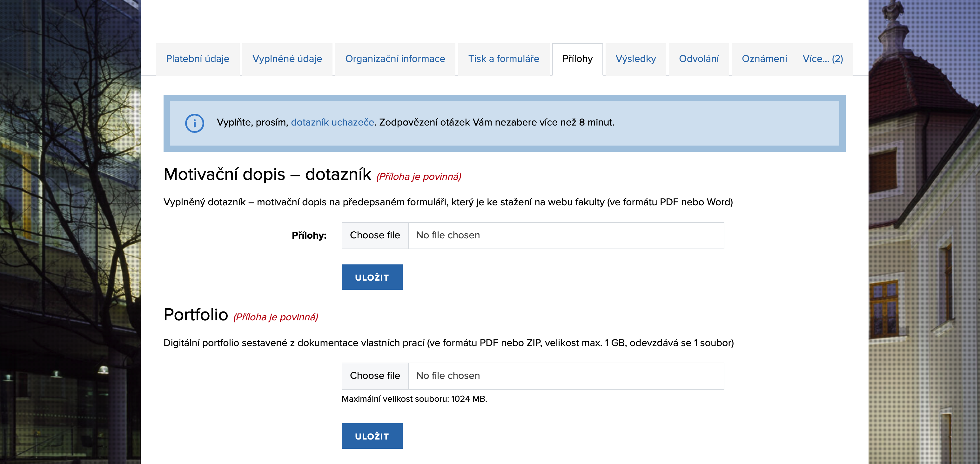Click the info icon in blue banner
This screenshot has height=464, width=980.
194,123
